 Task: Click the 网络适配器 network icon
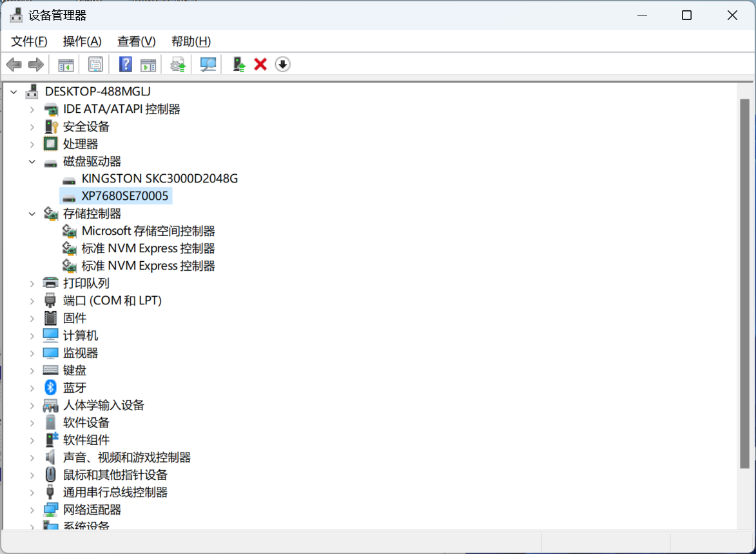pyautogui.click(x=51, y=509)
